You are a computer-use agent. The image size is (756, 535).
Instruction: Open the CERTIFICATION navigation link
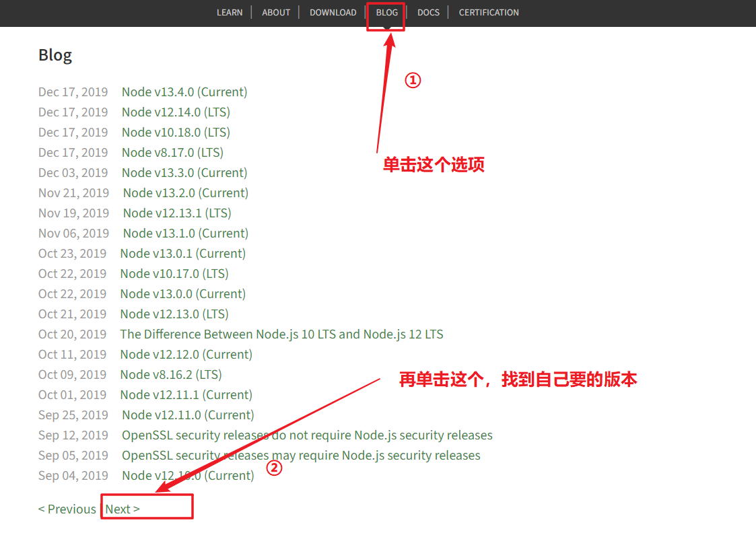(489, 12)
